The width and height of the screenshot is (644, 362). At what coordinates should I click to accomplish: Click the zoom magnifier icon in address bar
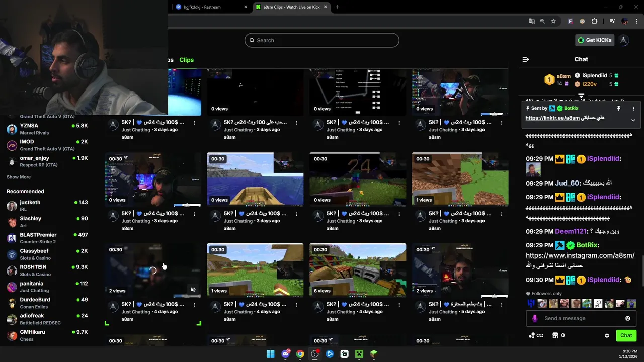click(542, 21)
